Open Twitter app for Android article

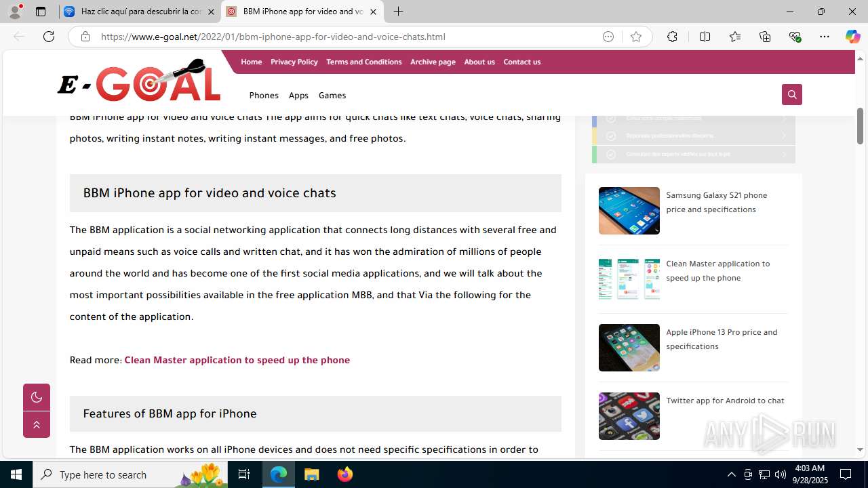pos(725,401)
